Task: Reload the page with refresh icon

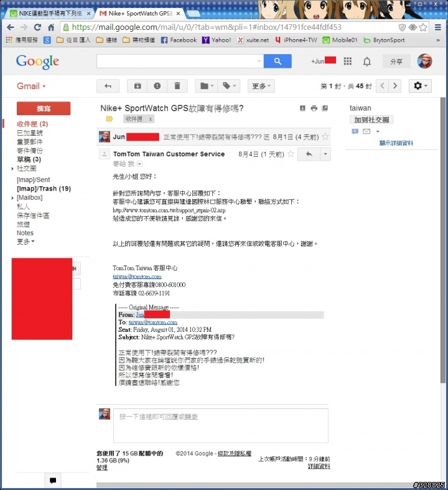Action: 37,27
